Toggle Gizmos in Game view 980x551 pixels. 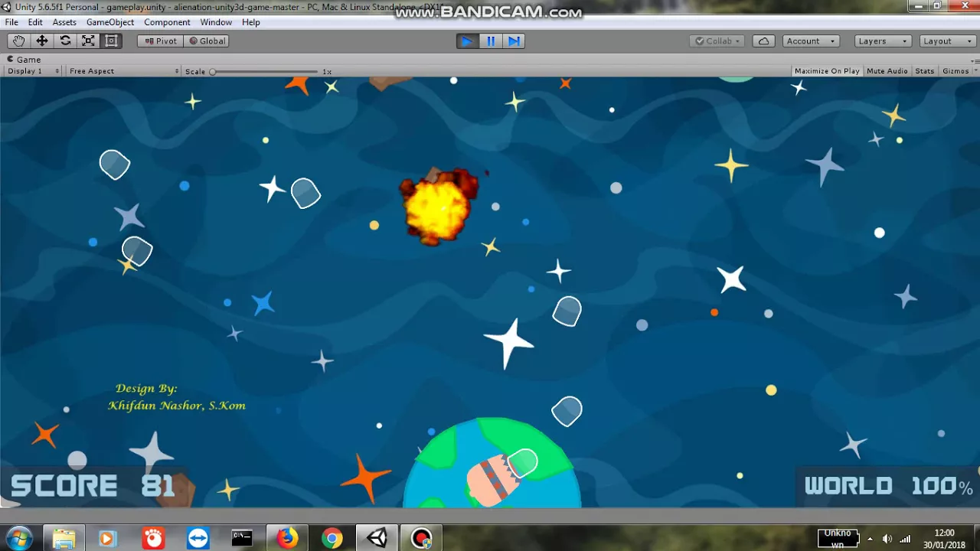click(955, 71)
